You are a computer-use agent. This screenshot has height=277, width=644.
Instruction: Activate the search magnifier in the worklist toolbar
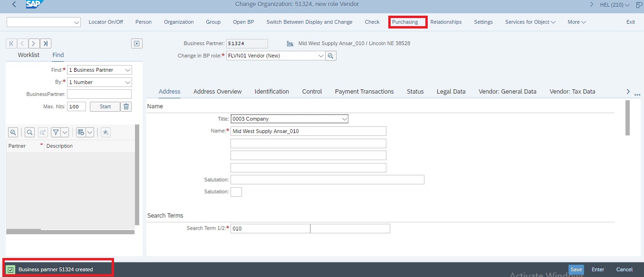(29, 132)
